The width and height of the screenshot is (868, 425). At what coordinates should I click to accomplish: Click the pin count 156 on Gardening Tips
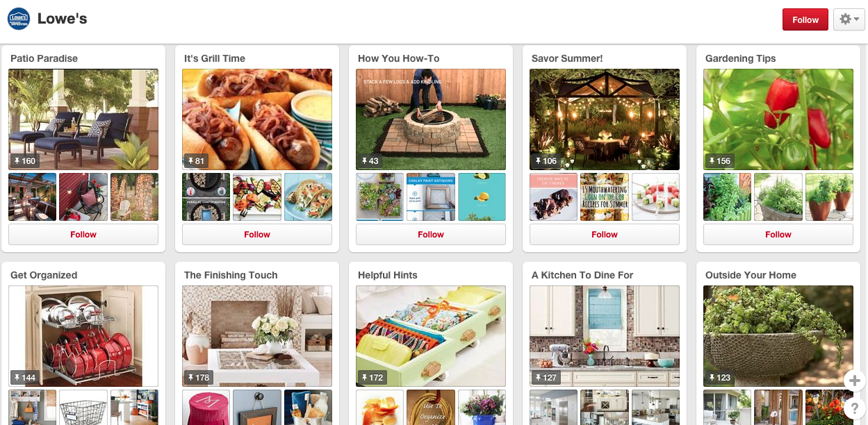(719, 161)
